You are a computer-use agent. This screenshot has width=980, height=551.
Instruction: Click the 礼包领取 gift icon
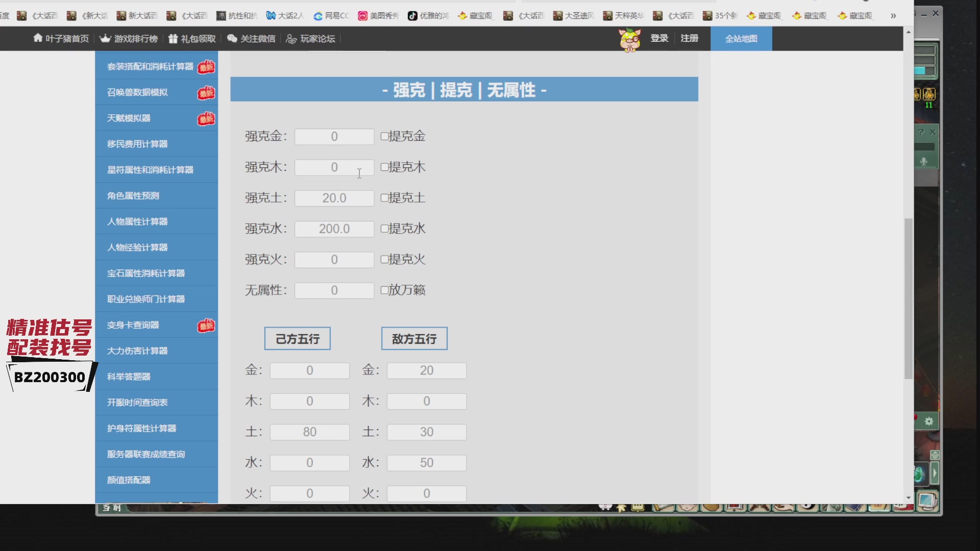172,38
